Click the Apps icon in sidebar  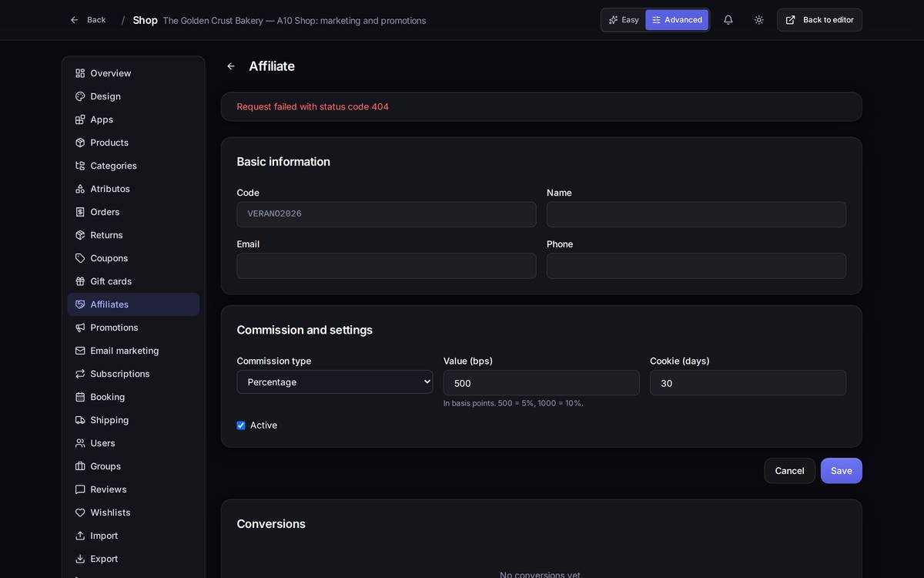80,119
